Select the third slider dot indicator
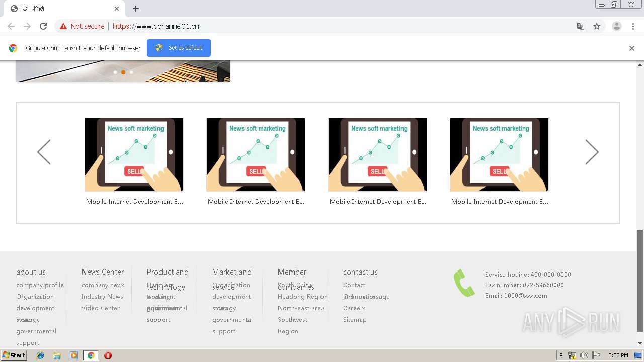Viewport: 644px width, 362px height. [131, 72]
